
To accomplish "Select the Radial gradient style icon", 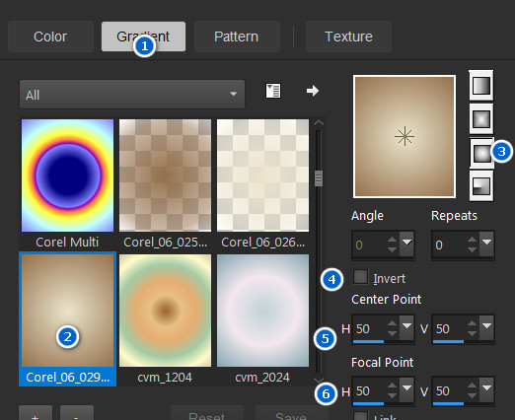I will click(481, 186).
